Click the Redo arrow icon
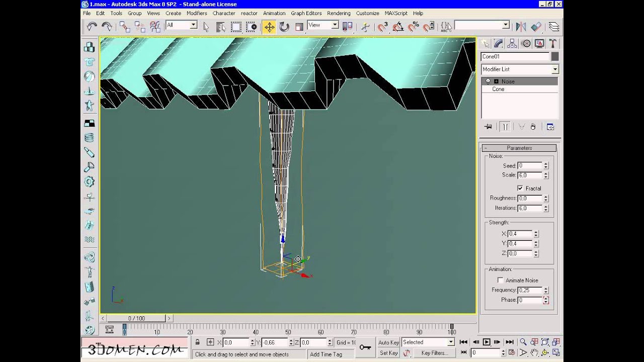 coord(107,27)
